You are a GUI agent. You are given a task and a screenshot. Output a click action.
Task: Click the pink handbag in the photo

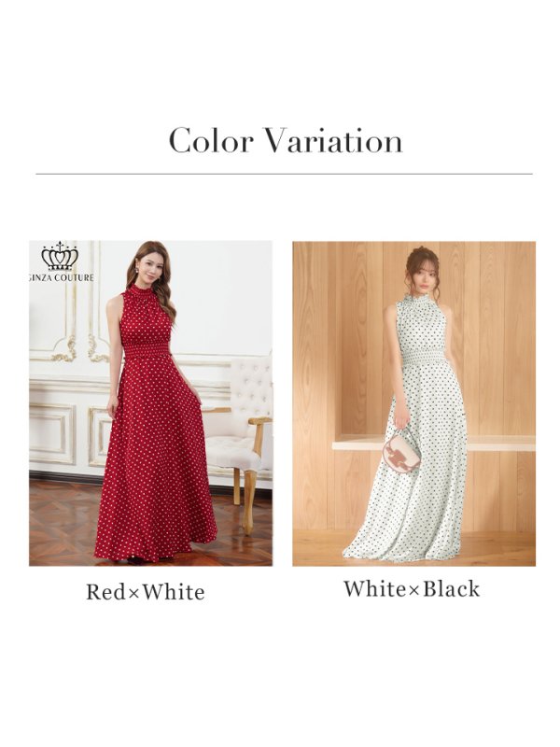click(x=402, y=451)
